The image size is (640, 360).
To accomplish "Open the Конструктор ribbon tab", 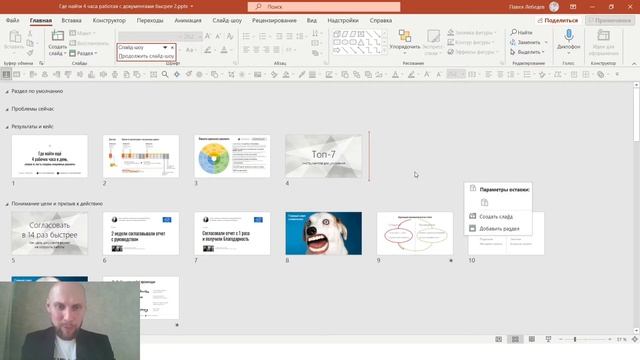I will pos(109,20).
